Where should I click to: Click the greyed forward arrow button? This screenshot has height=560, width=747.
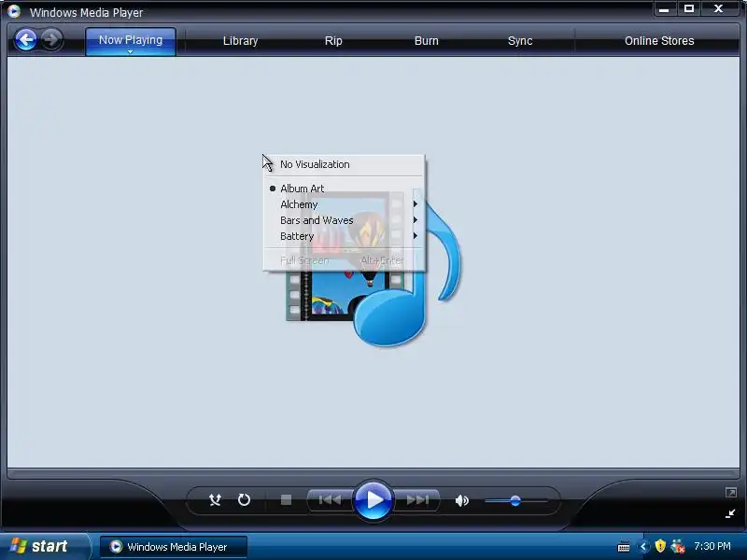coord(51,40)
